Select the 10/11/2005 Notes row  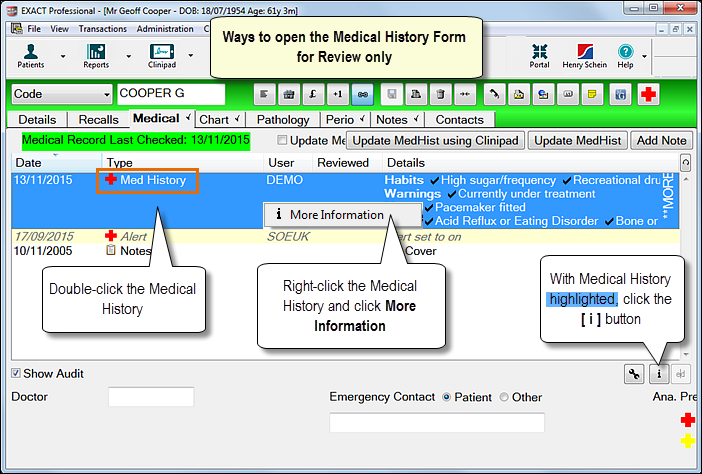point(345,251)
